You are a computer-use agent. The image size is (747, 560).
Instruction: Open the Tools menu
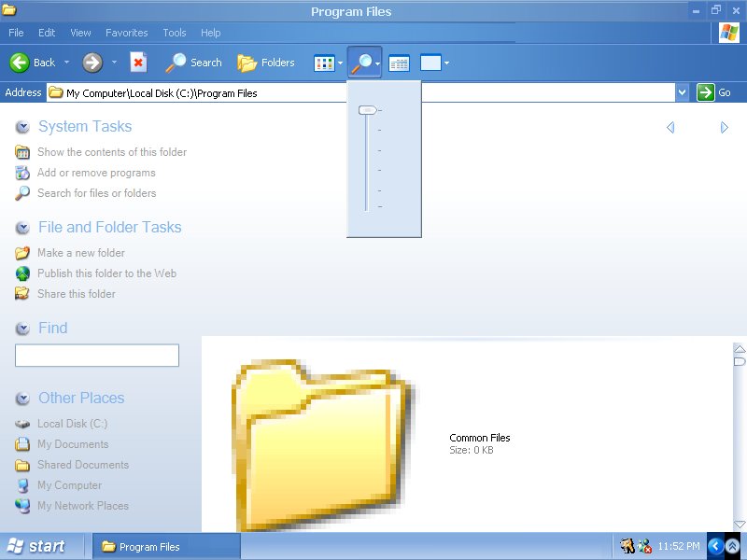click(x=175, y=33)
